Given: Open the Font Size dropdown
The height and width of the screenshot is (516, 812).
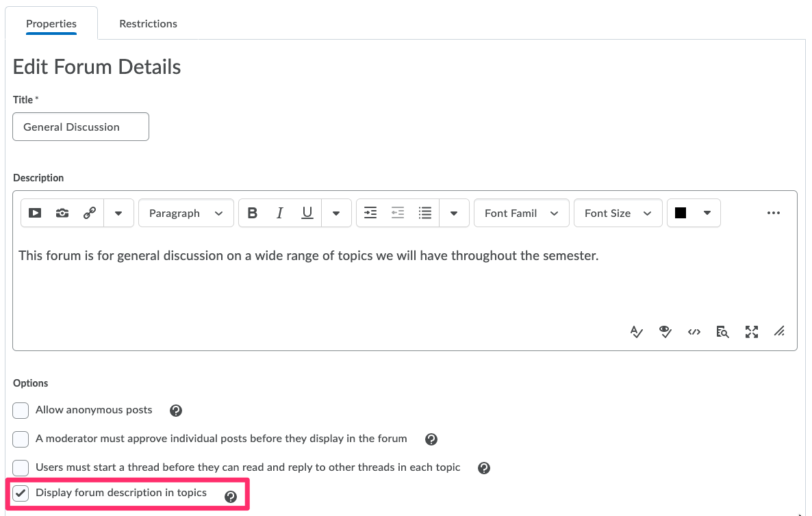Looking at the screenshot, I should click(618, 213).
